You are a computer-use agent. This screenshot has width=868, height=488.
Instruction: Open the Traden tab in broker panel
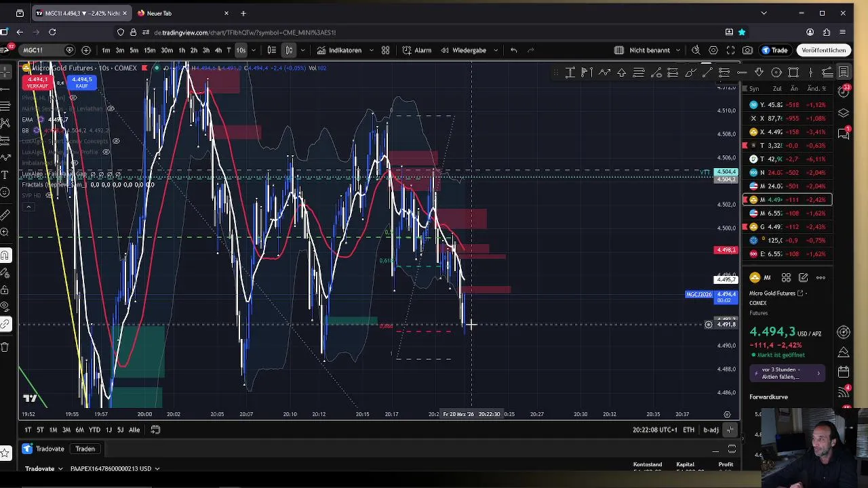point(85,449)
